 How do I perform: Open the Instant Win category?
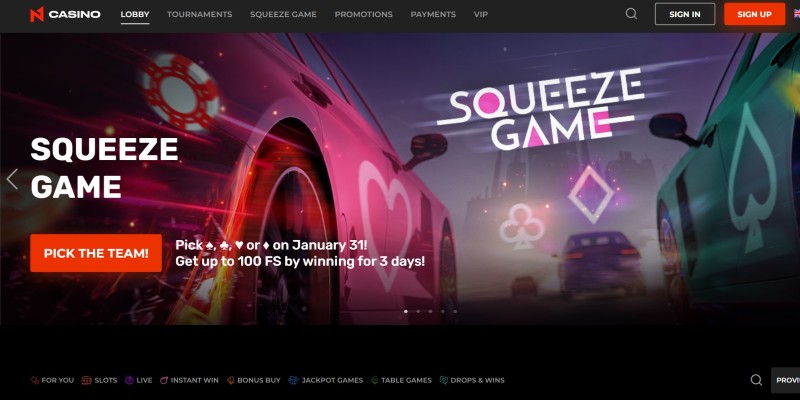tap(189, 380)
